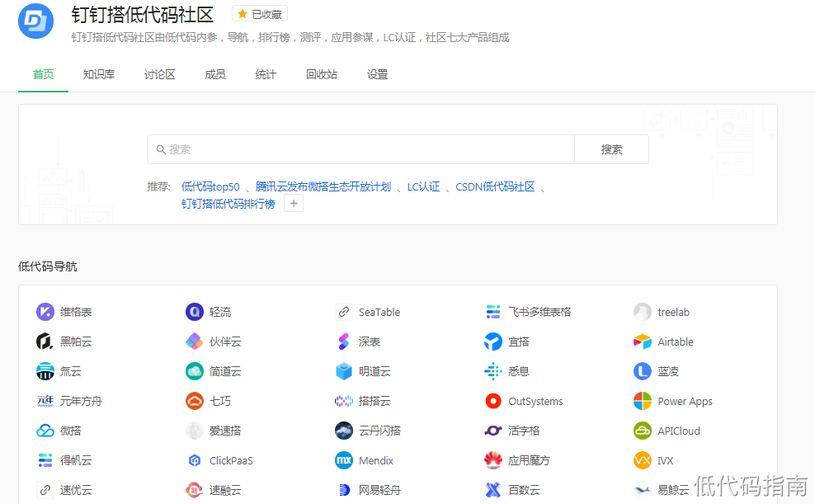Click the 微搭 cloud icon
This screenshot has width=815, height=504.
[45, 431]
